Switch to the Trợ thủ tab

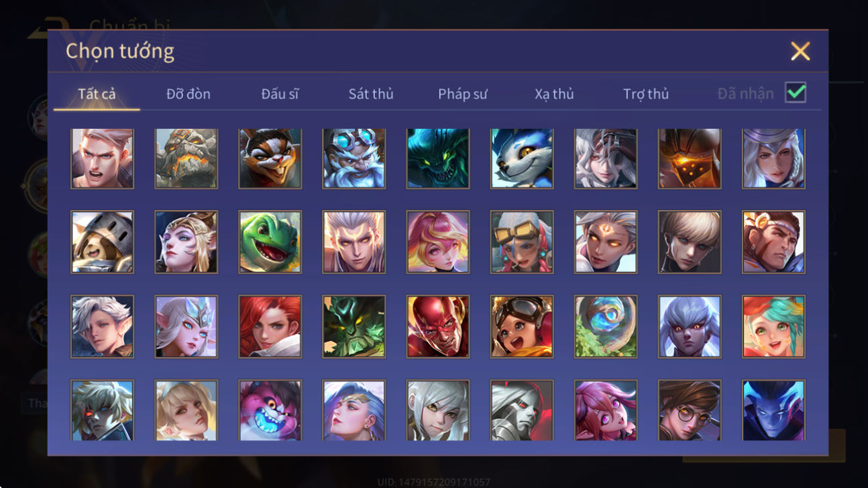coord(646,94)
